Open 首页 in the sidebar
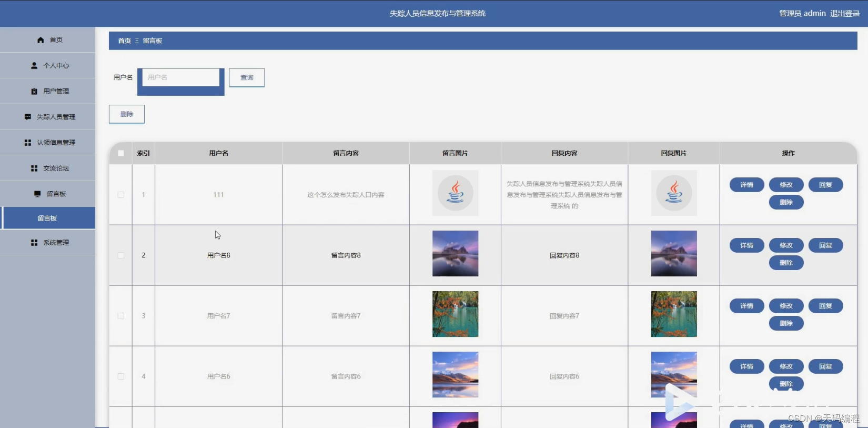868x428 pixels. point(47,40)
